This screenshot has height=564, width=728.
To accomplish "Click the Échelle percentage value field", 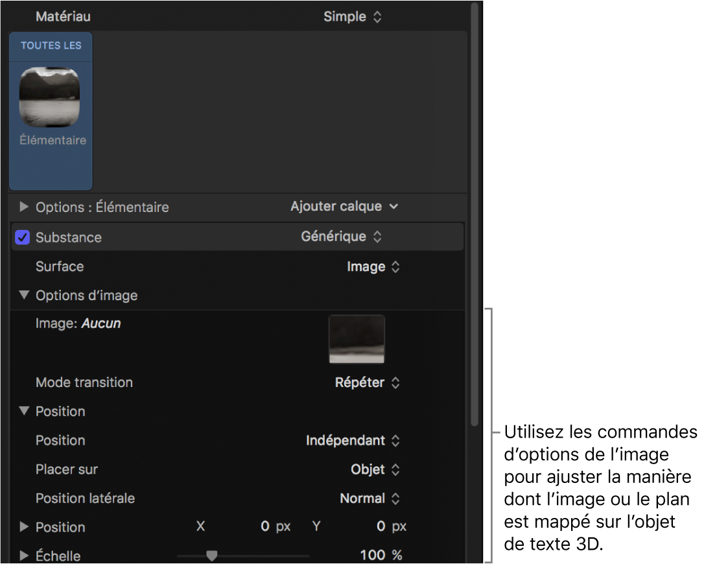I will [x=373, y=556].
